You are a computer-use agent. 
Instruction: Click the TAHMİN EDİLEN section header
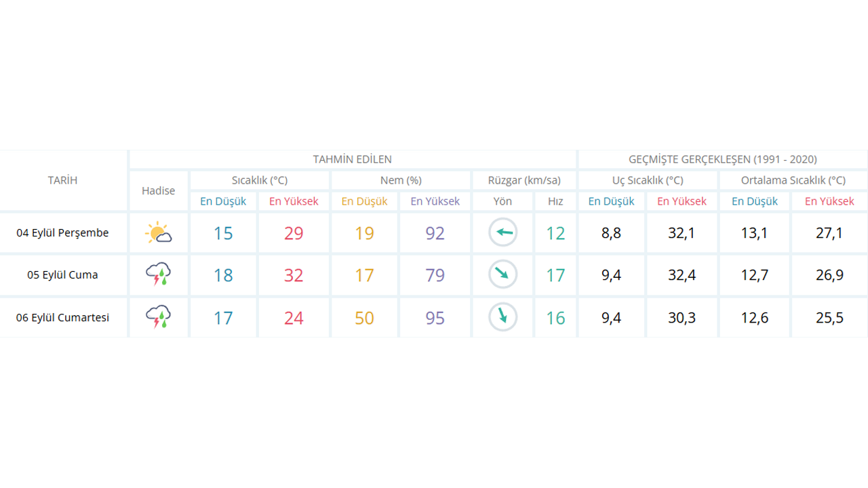pyautogui.click(x=352, y=160)
